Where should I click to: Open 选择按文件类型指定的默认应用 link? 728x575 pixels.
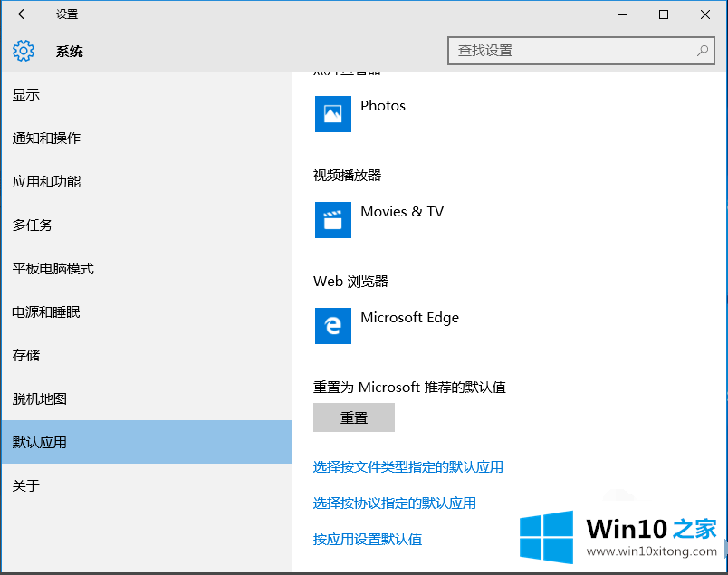coord(408,466)
